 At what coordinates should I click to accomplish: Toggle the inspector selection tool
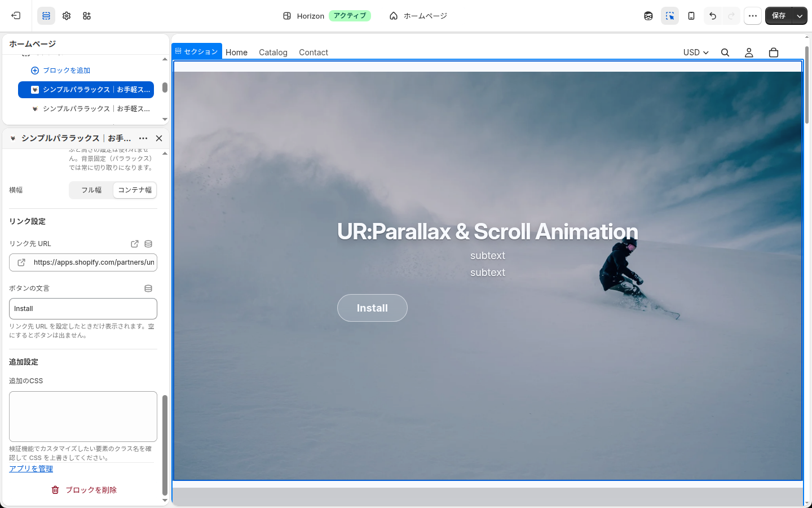tap(670, 16)
